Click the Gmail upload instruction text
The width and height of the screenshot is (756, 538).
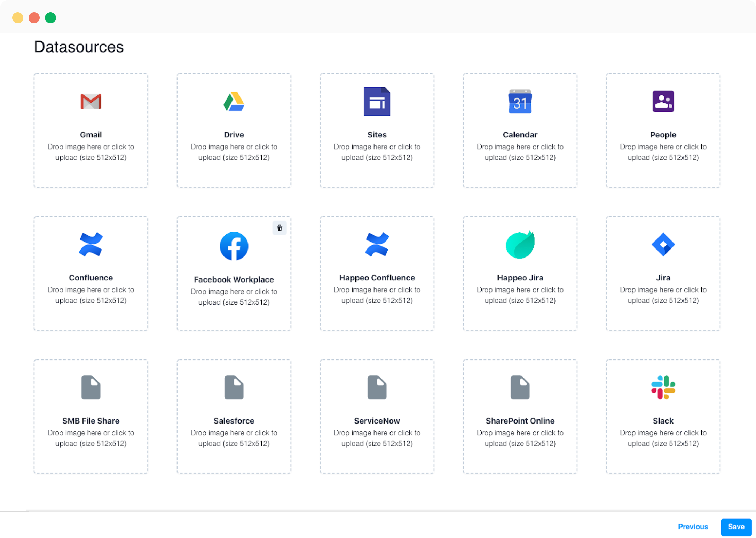[91, 152]
